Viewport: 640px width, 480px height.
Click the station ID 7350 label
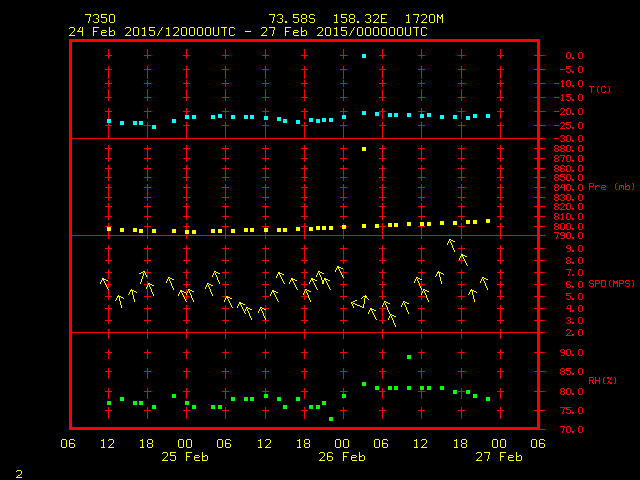coord(100,19)
